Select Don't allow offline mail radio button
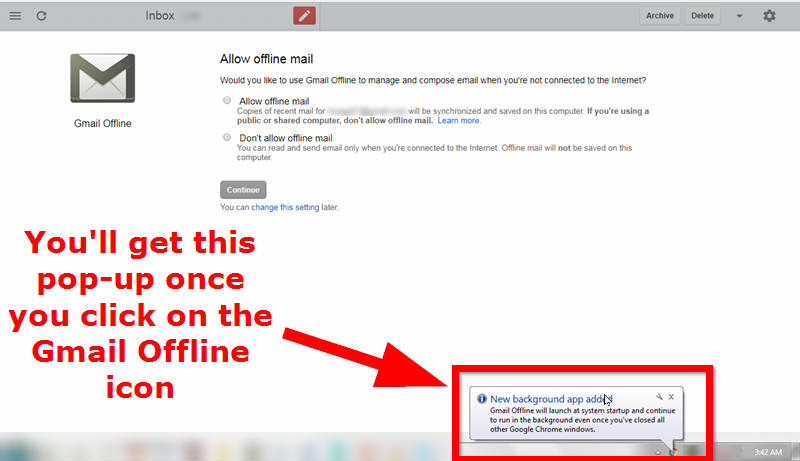The height and width of the screenshot is (461, 800). (x=227, y=137)
